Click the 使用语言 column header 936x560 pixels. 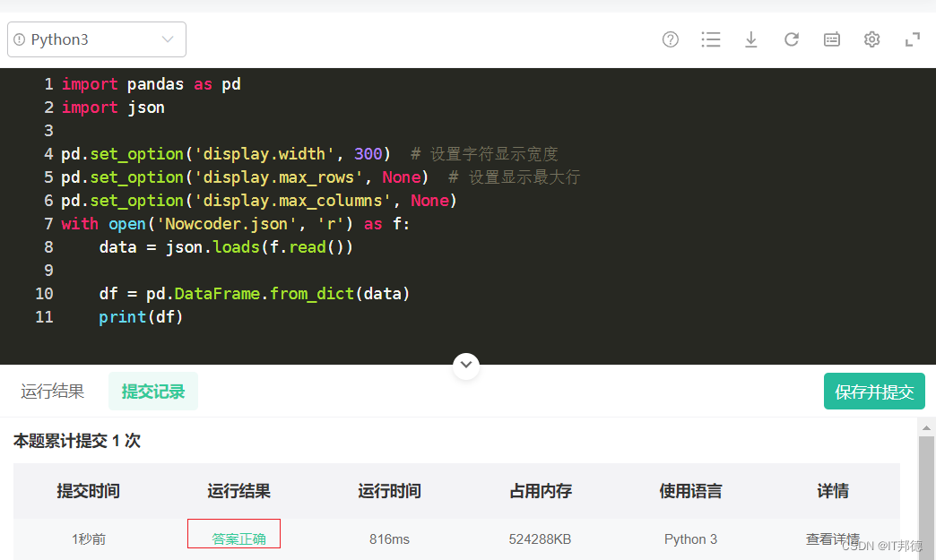pyautogui.click(x=690, y=491)
